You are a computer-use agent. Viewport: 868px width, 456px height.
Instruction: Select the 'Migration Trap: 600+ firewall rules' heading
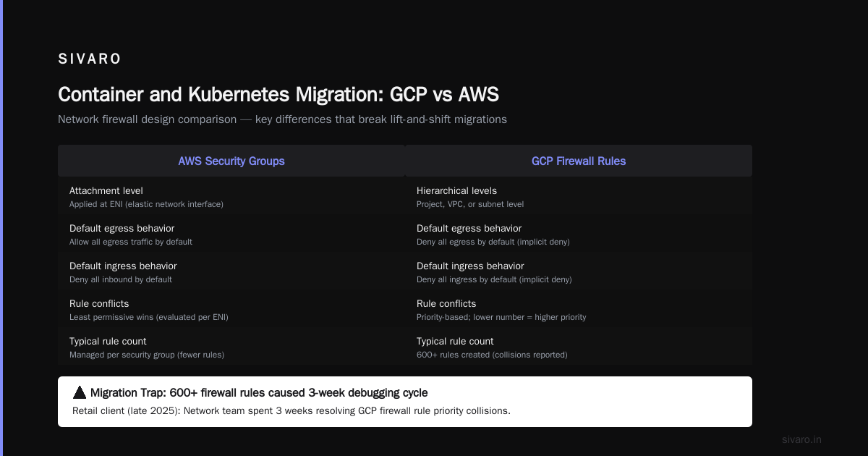point(259,393)
